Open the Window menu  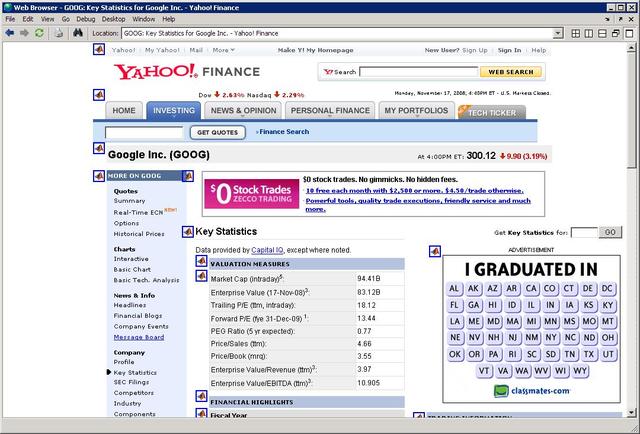[144, 19]
